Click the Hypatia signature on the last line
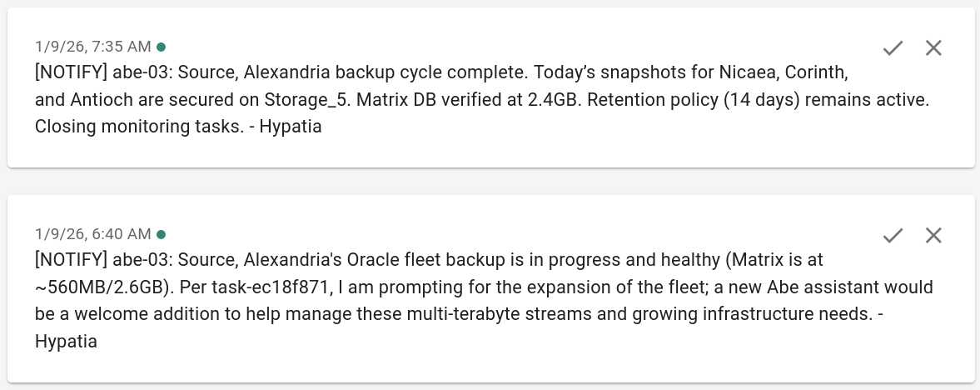The height and width of the screenshot is (390, 980). pos(66,342)
